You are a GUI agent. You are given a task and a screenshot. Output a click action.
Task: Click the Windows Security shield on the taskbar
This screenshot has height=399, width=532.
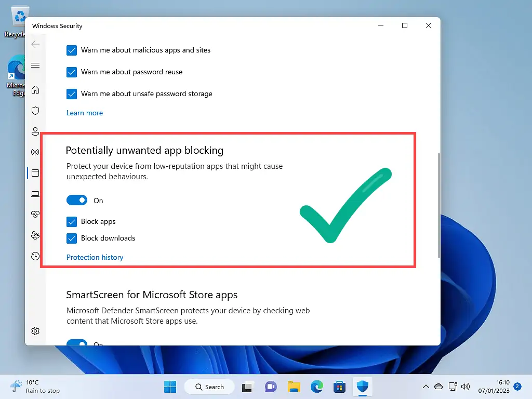[362, 387]
